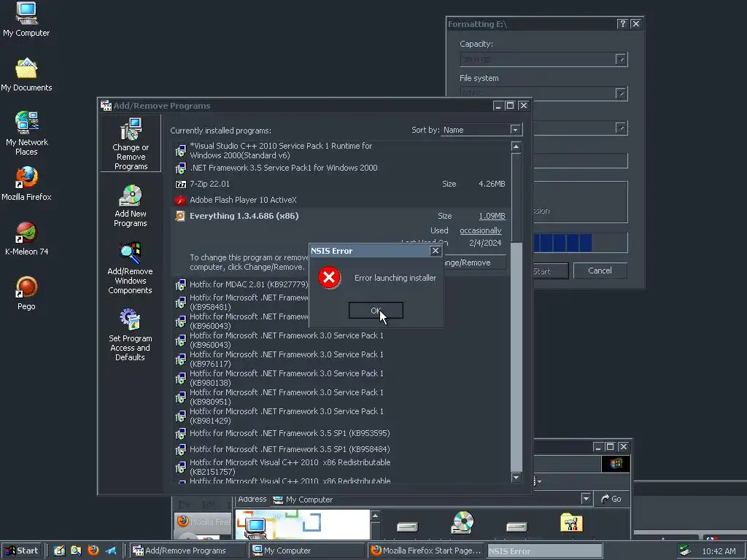Click the 7-Zip 22.01 program icon
This screenshot has height=560, width=747.
pos(181,184)
